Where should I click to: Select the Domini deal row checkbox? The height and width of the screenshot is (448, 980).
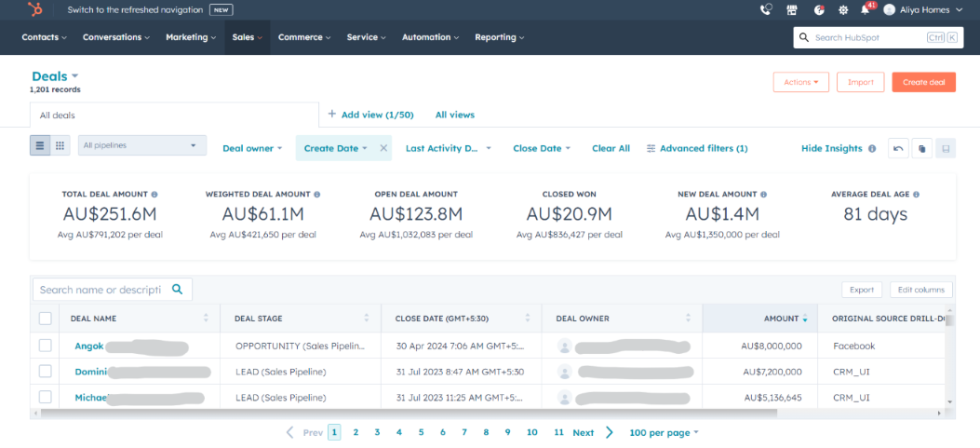point(45,371)
